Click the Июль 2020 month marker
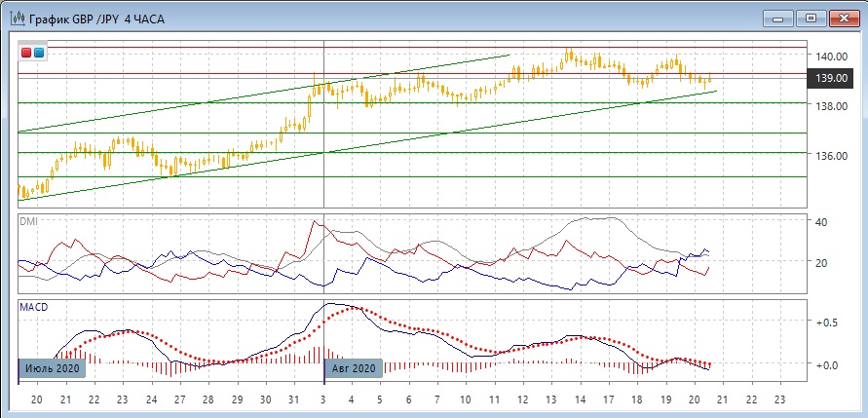Viewport: 868px width, 418px height. point(52,368)
